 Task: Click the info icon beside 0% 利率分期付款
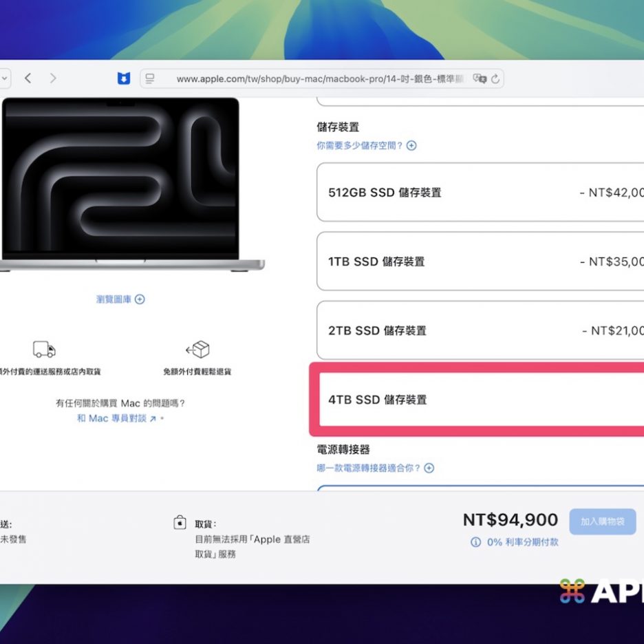click(475, 542)
